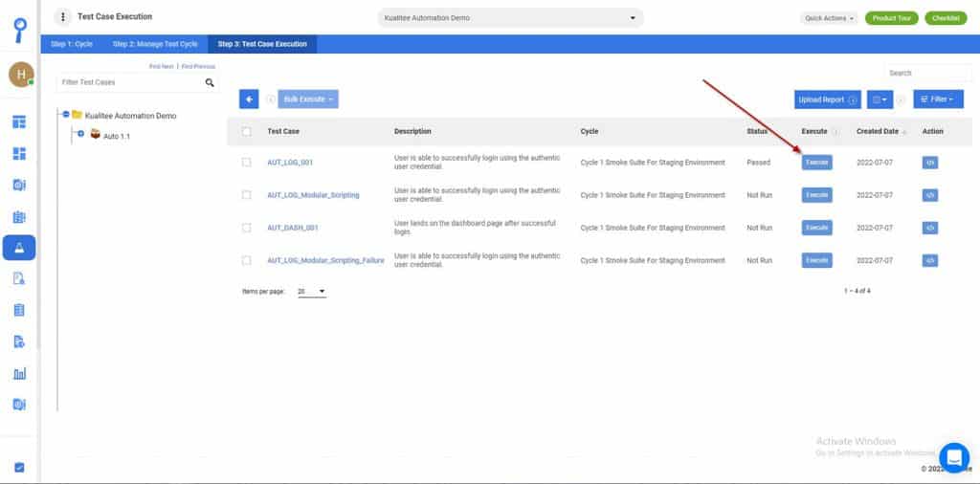The image size is (980, 484).
Task: Check the AUT_LOG_Modular_Scripting row checkbox
Action: (246, 195)
